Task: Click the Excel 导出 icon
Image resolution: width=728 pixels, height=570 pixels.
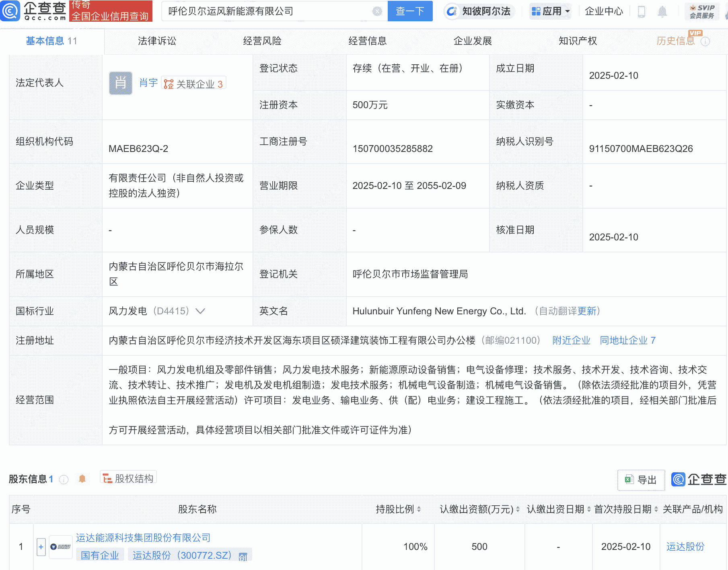Action: pyautogui.click(x=629, y=480)
